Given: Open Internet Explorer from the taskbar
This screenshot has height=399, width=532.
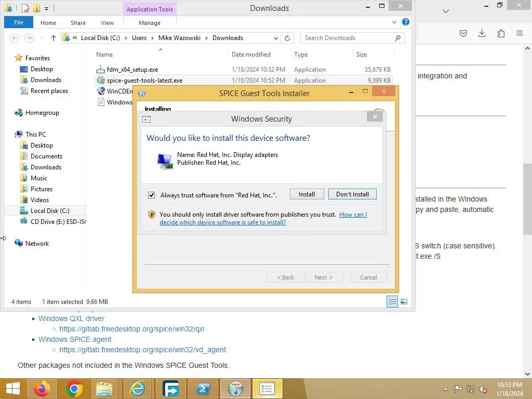Looking at the screenshot, I should pos(137,389).
